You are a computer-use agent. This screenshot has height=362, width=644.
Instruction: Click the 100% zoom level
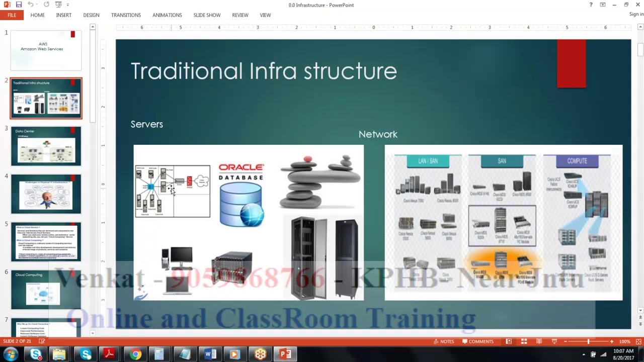point(624,341)
